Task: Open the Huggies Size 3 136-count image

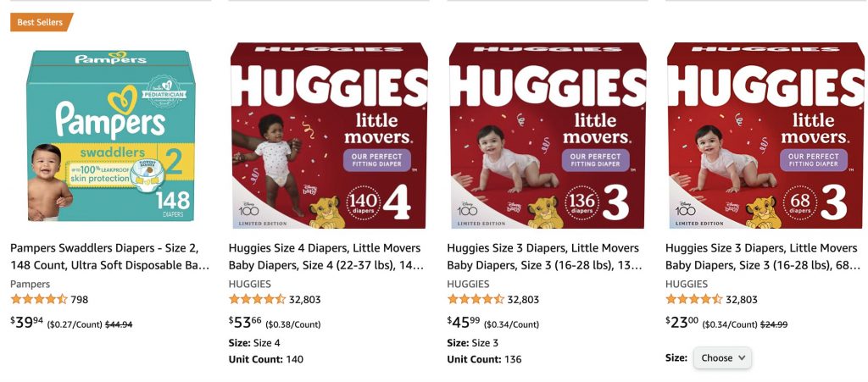Action: tap(548, 136)
